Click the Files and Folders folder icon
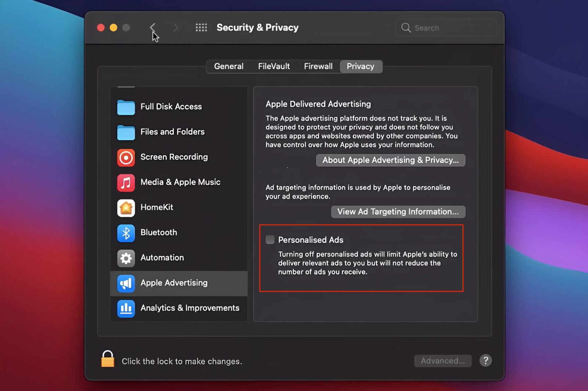 coord(126,132)
